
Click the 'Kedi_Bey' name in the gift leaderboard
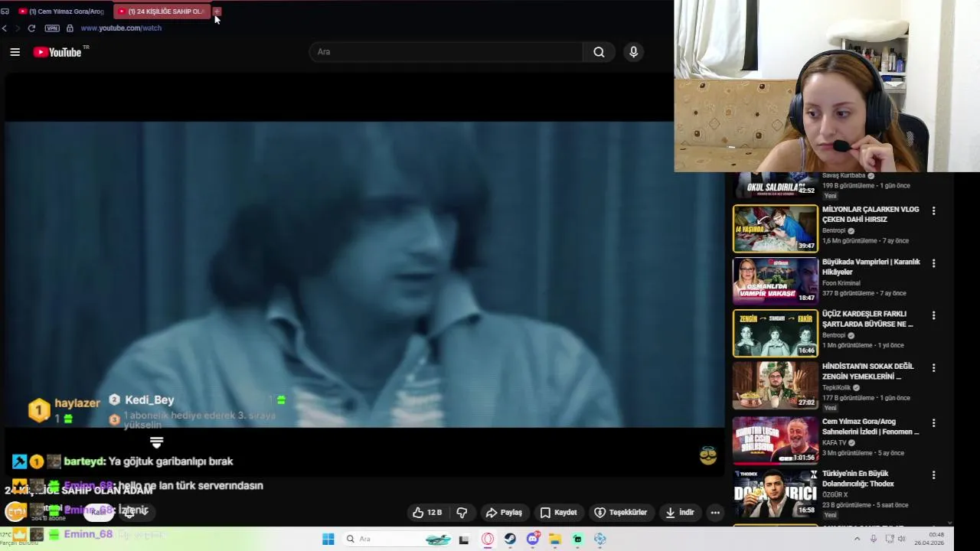pyautogui.click(x=149, y=399)
